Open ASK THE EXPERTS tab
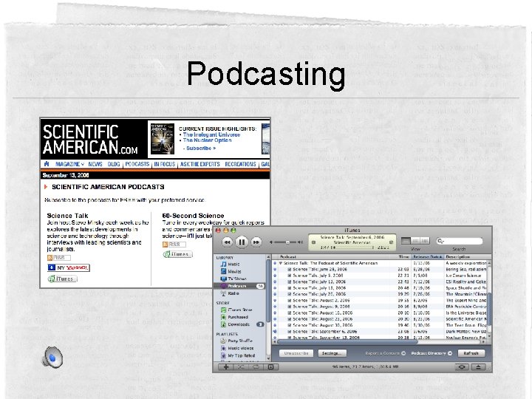This screenshot has width=532, height=399. 199,164
